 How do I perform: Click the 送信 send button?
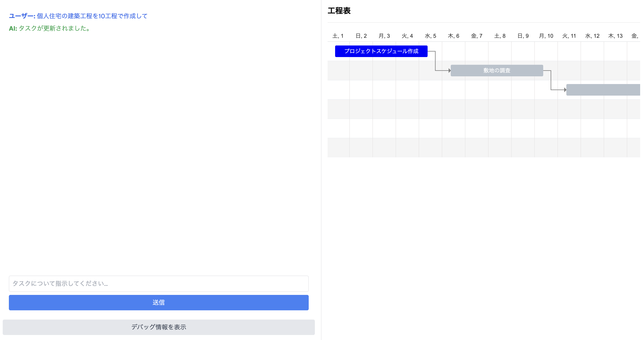pos(159,302)
